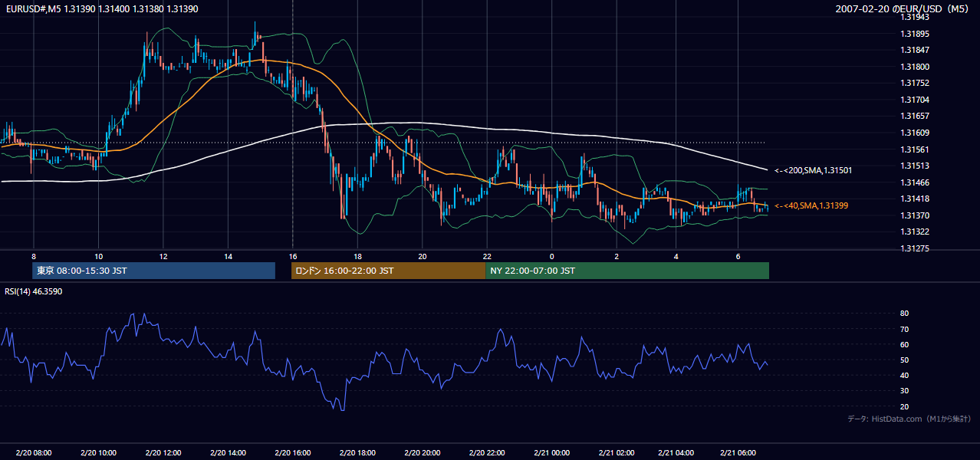Click the 2/21 00:00 bottom time label
Viewport: 980px width, 460px height.
tap(551, 453)
